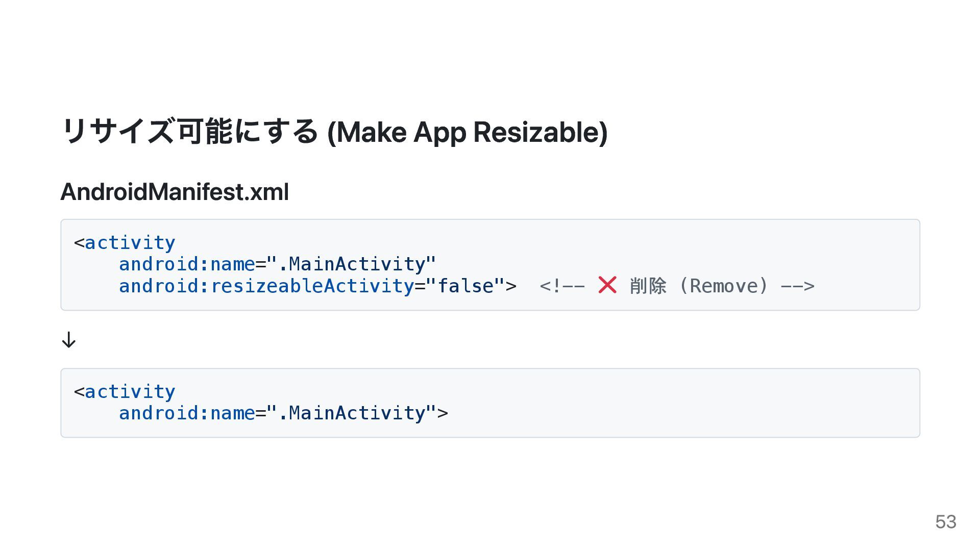Click the slide title 'リサイズ可能にする (Make App Resizable)'
This screenshot has height=551, width=980.
tap(334, 132)
